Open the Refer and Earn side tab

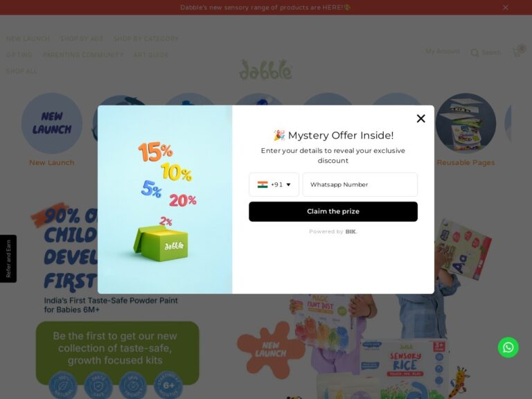8,258
